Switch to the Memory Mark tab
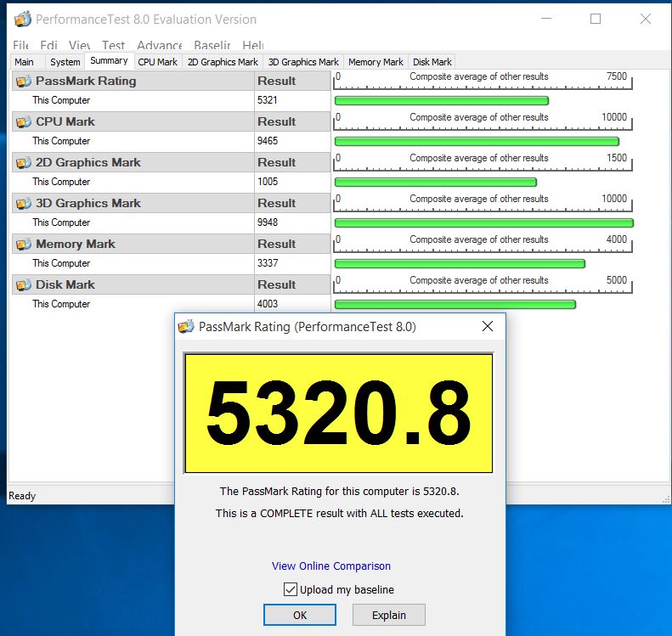The height and width of the screenshot is (636, 672). coord(376,62)
